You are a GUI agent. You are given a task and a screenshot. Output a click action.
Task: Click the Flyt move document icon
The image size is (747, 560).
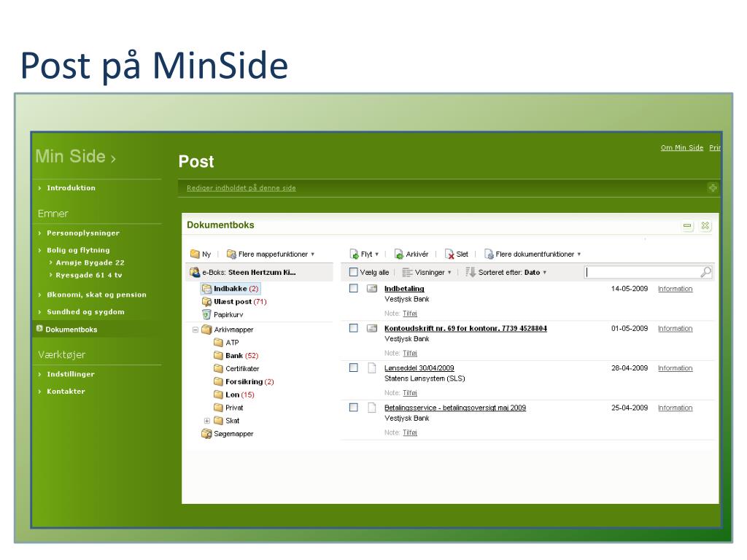tap(354, 254)
